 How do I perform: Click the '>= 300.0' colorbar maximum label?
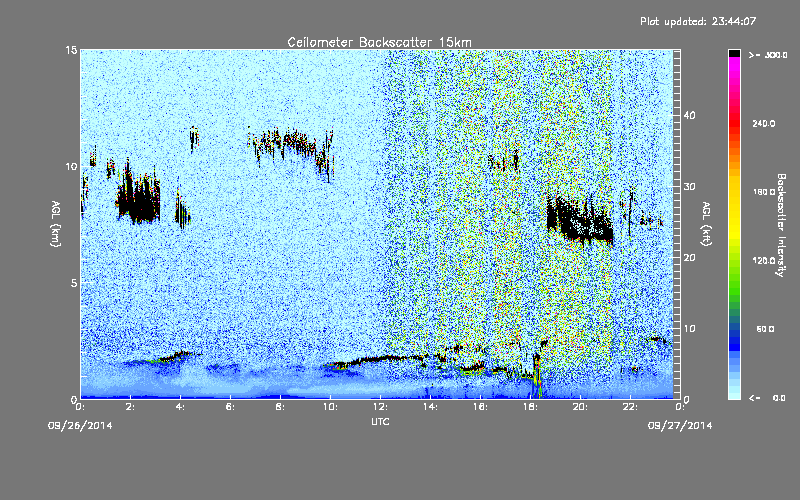click(768, 55)
